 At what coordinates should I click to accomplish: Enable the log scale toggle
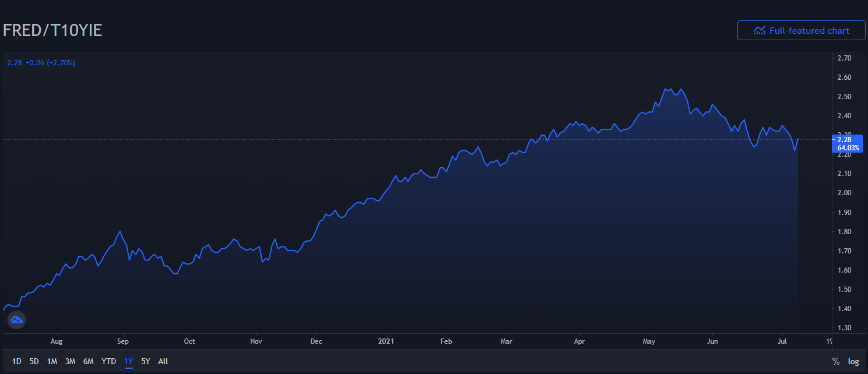(853, 361)
